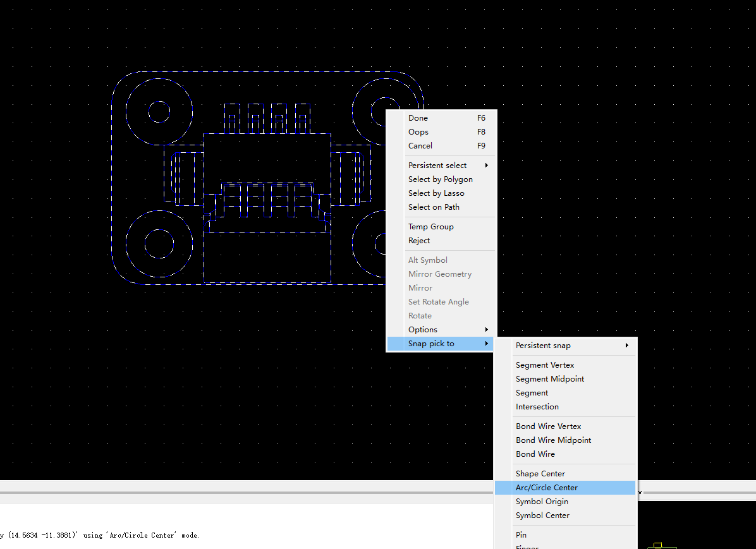The height and width of the screenshot is (549, 756).
Task: Choose Select by Lasso
Action: tap(441, 193)
